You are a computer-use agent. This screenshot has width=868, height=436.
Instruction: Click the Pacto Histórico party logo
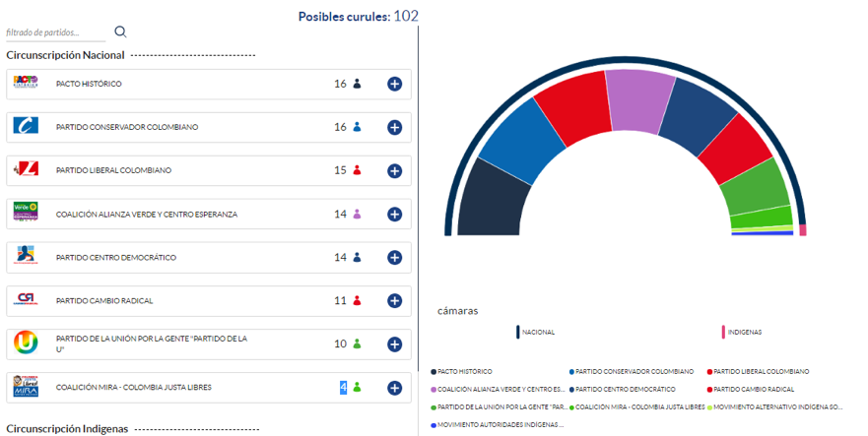pos(26,82)
